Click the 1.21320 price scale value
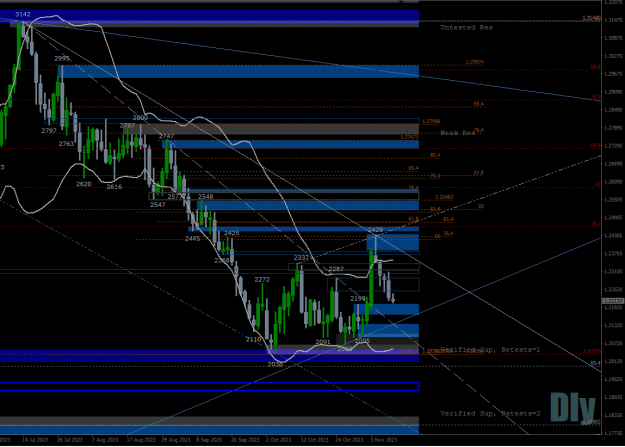This screenshot has width=625, height=447. pyautogui.click(x=613, y=325)
